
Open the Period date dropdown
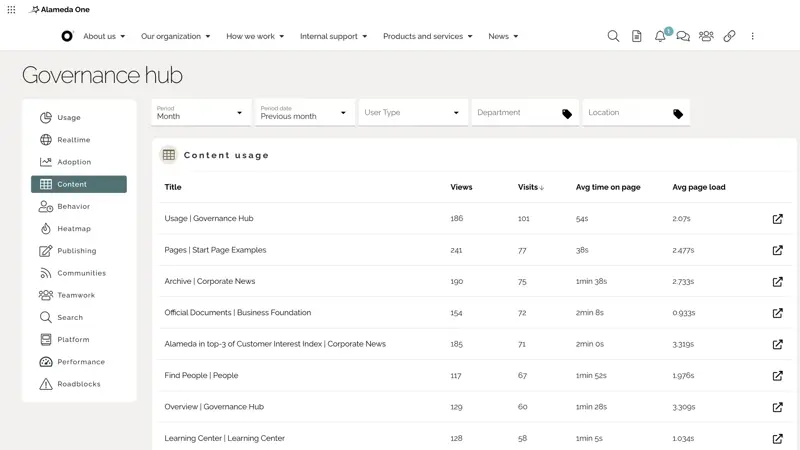304,113
